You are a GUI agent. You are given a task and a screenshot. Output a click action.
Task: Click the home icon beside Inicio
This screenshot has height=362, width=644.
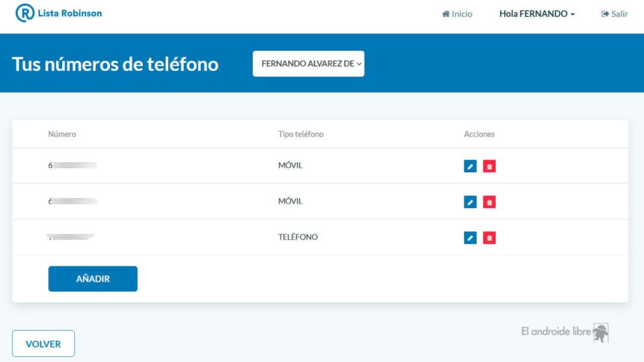[447, 14]
